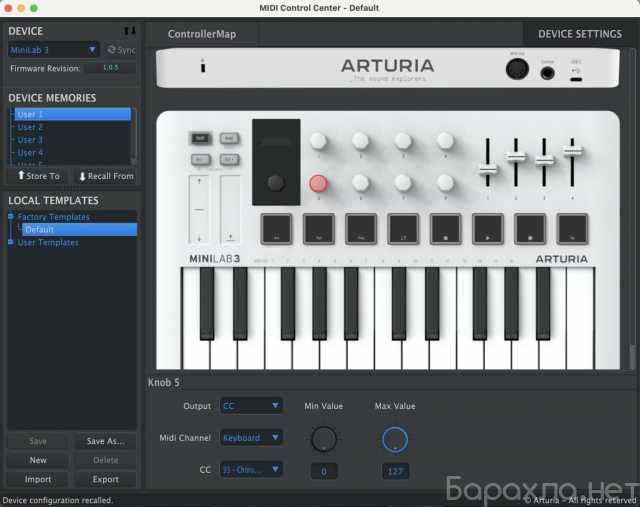The image size is (640, 507).
Task: Select knob 7 on the MiniLab image
Action: 403,184
